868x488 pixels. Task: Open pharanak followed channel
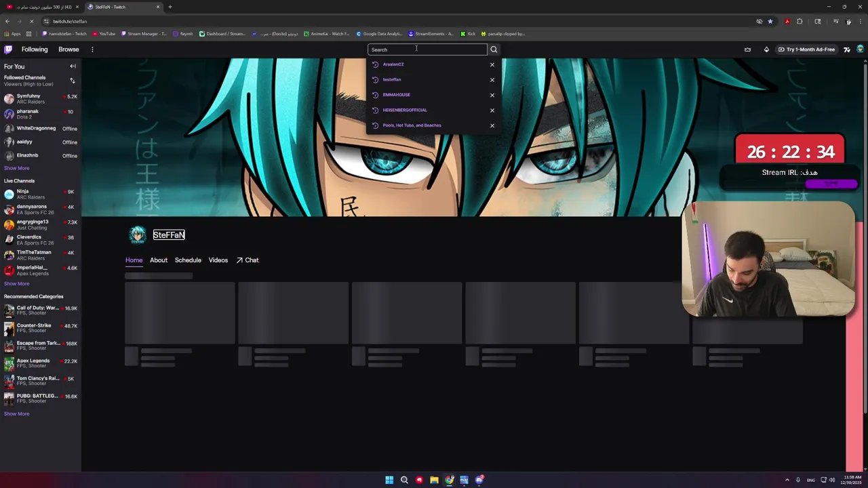[x=41, y=114]
